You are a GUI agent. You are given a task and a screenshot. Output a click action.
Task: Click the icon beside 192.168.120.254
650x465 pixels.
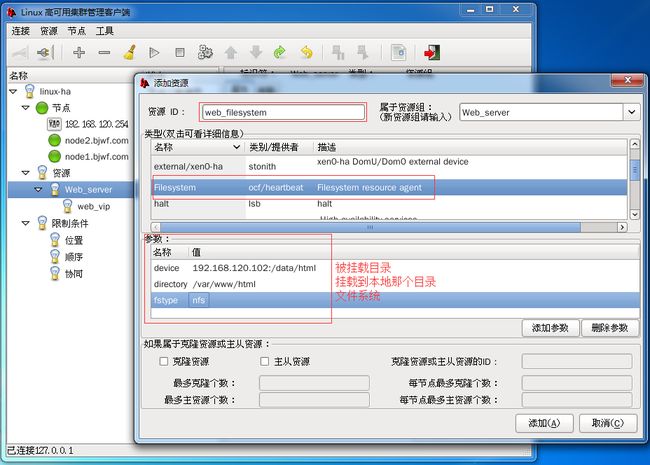click(54, 124)
